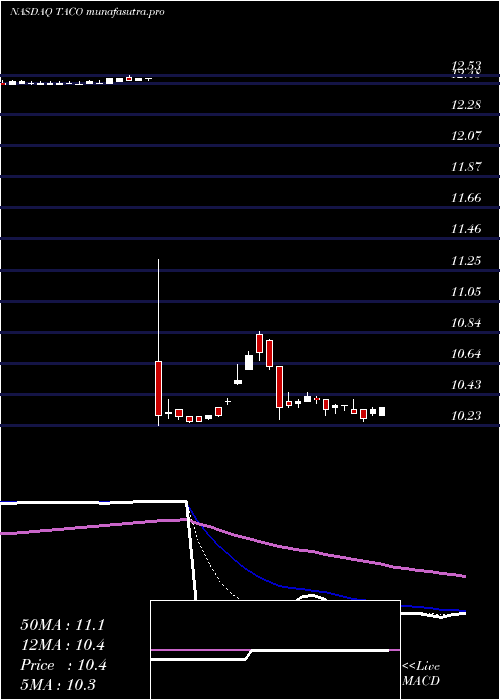Image resolution: width=500 pixels, height=700 pixels.
Task: Select the 11.46 price axis label
Action: click(x=466, y=229)
